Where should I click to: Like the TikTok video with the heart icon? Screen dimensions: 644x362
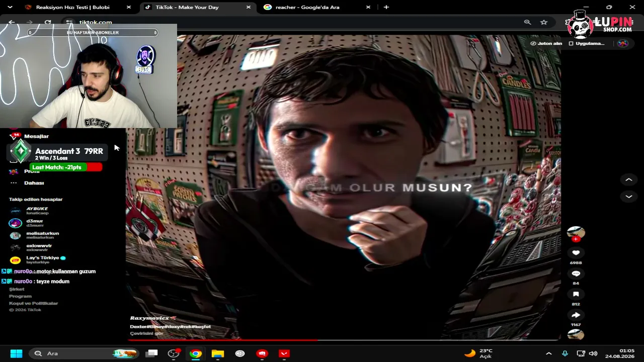tap(576, 253)
